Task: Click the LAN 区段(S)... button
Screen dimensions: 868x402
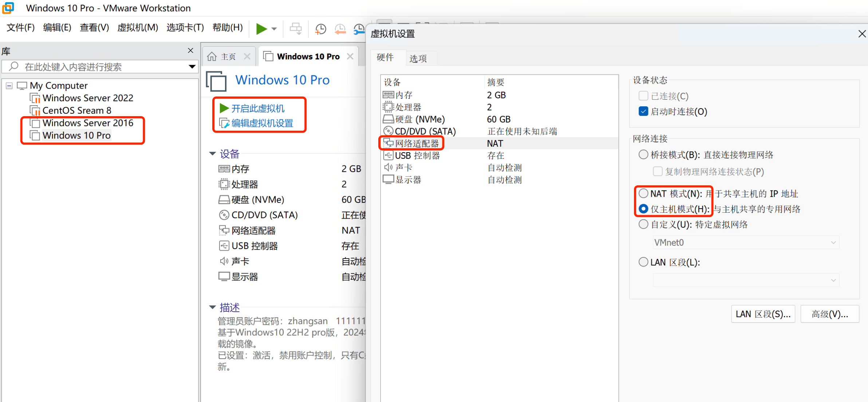Action: pyautogui.click(x=763, y=314)
